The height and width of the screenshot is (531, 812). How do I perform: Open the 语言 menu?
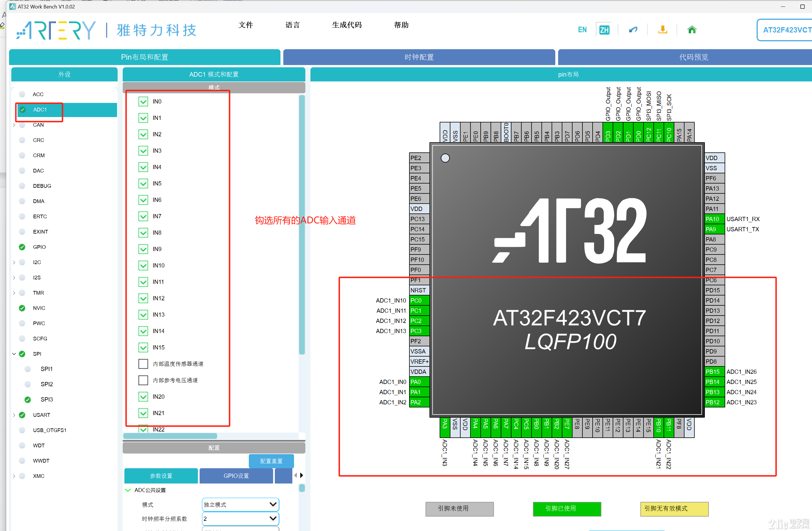(x=293, y=25)
